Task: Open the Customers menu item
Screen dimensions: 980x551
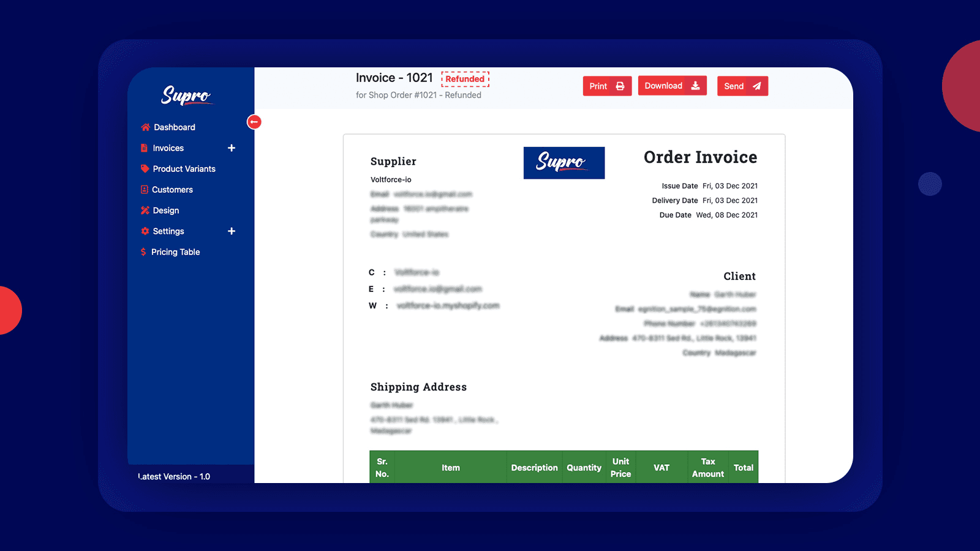Action: pos(173,189)
